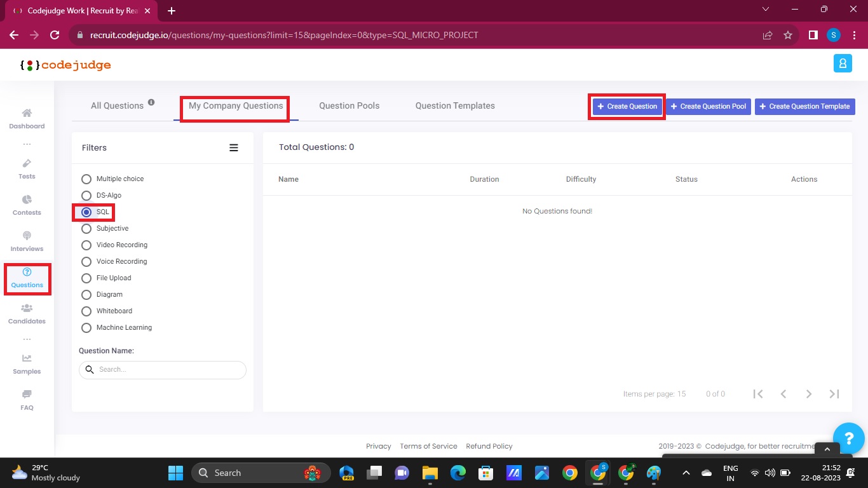Click the Question Name search field
This screenshot has width=868, height=488.
pyautogui.click(x=162, y=370)
